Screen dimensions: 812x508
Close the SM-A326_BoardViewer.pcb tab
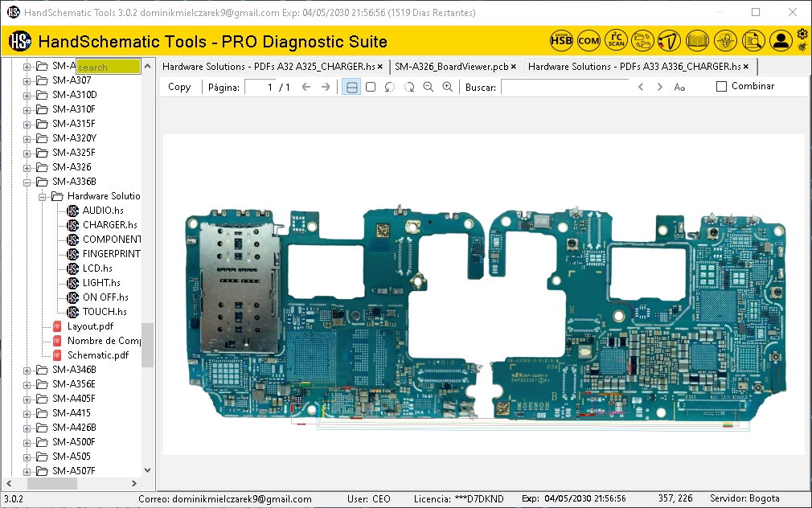(x=514, y=67)
